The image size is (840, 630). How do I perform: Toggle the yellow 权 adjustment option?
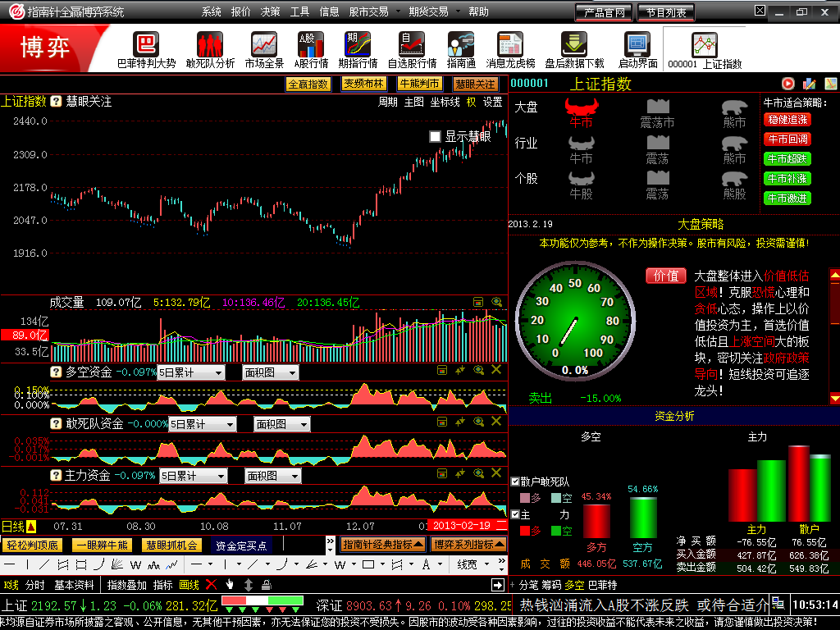[x=472, y=102]
